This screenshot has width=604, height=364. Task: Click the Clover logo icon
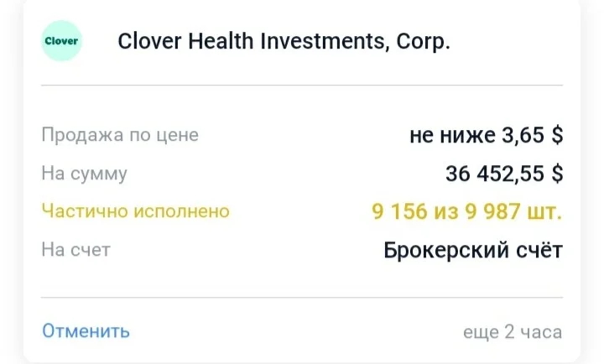pyautogui.click(x=61, y=41)
